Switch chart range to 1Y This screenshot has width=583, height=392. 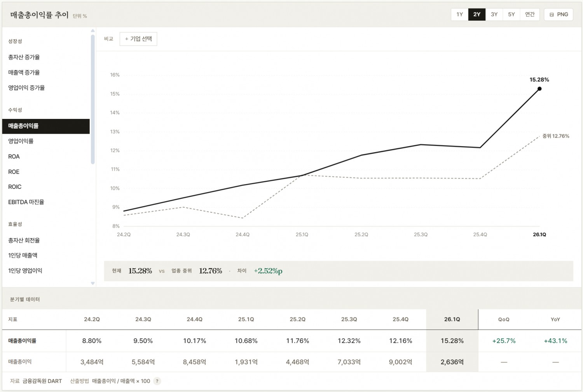(460, 14)
